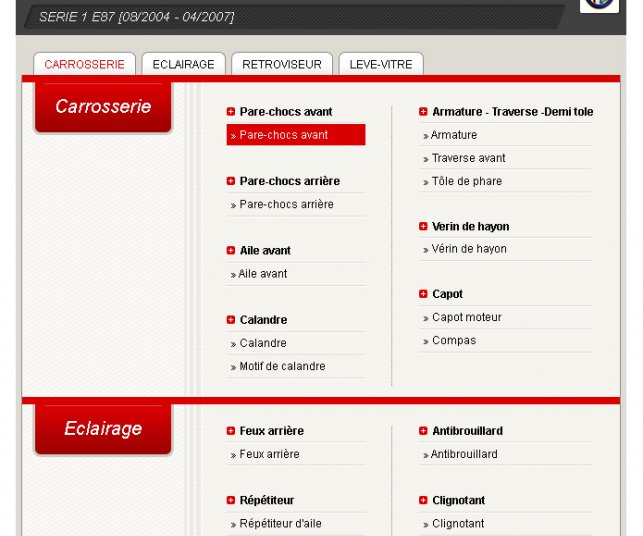Click the Feux arrière bold heading
This screenshot has width=643, height=536.
pos(271,431)
